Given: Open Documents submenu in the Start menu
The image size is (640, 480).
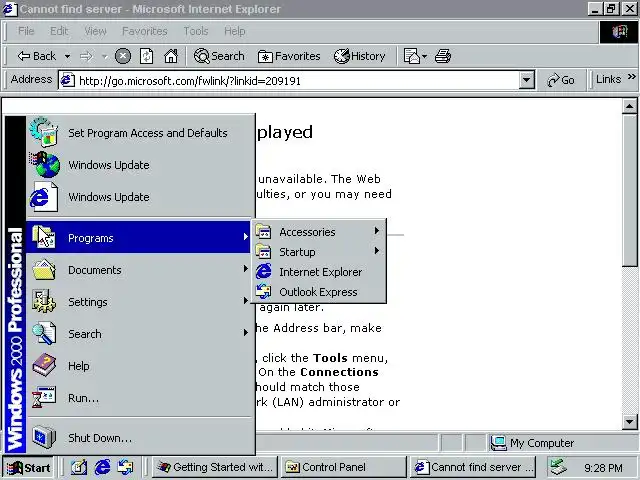Looking at the screenshot, I should click(139, 270).
